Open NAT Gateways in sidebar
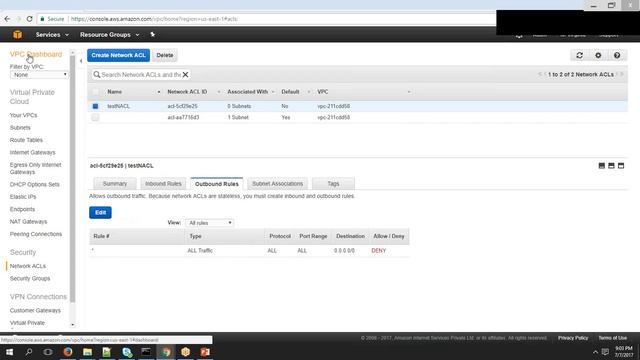 tap(29, 222)
